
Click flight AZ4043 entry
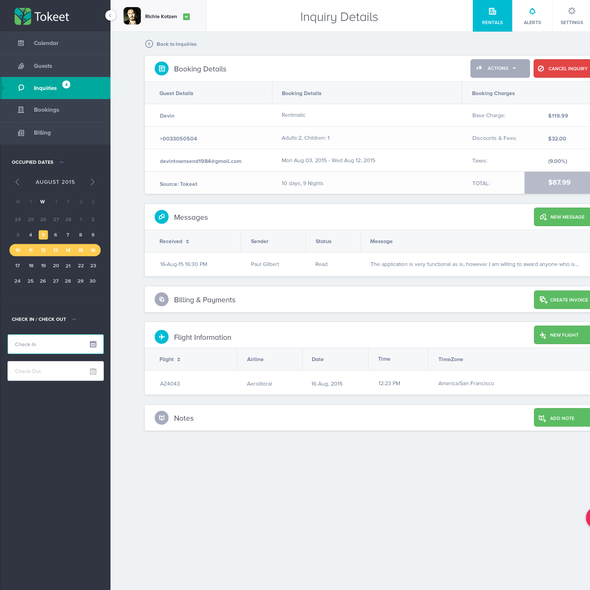(170, 384)
